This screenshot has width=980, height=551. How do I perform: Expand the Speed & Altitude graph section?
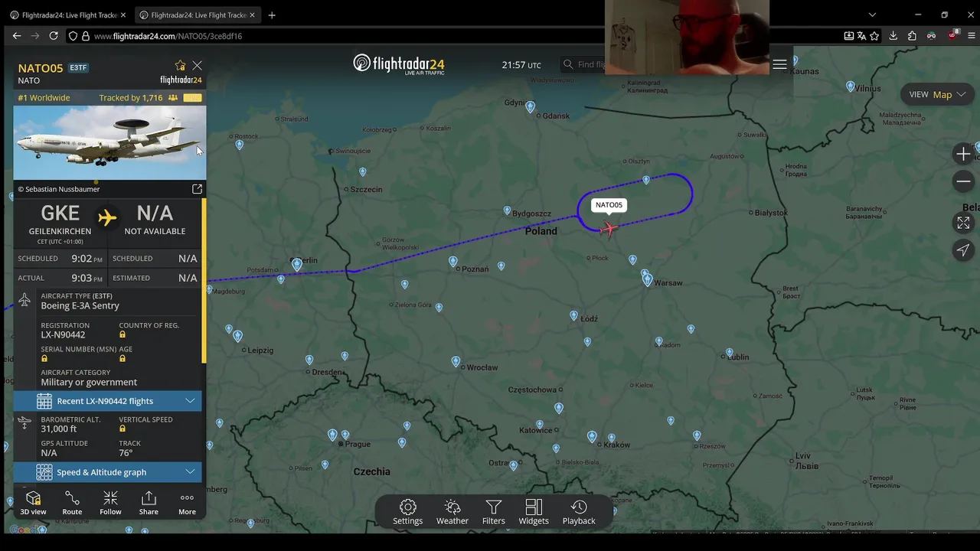coord(107,472)
